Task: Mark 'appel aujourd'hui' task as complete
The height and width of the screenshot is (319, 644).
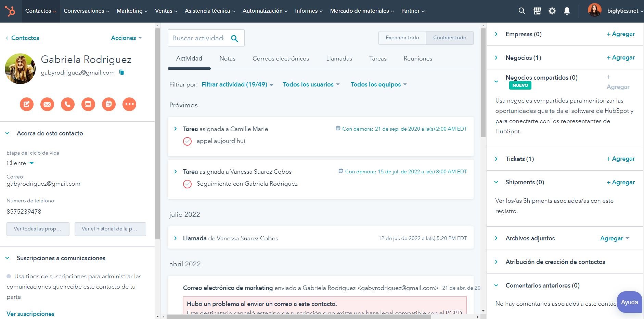Action: (187, 141)
